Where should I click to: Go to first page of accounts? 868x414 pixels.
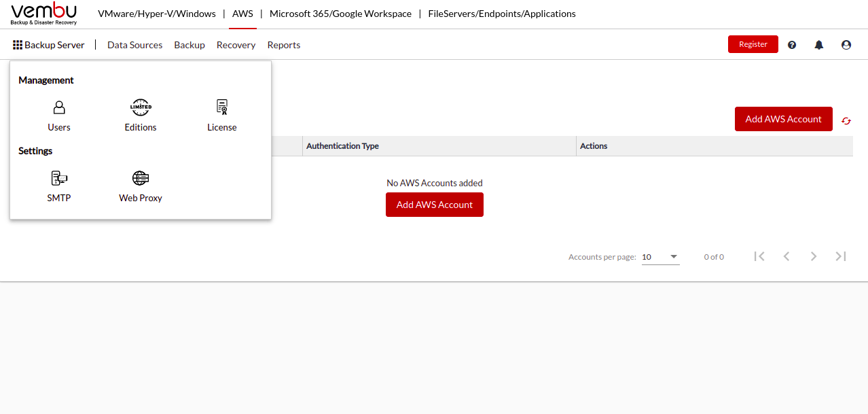759,256
